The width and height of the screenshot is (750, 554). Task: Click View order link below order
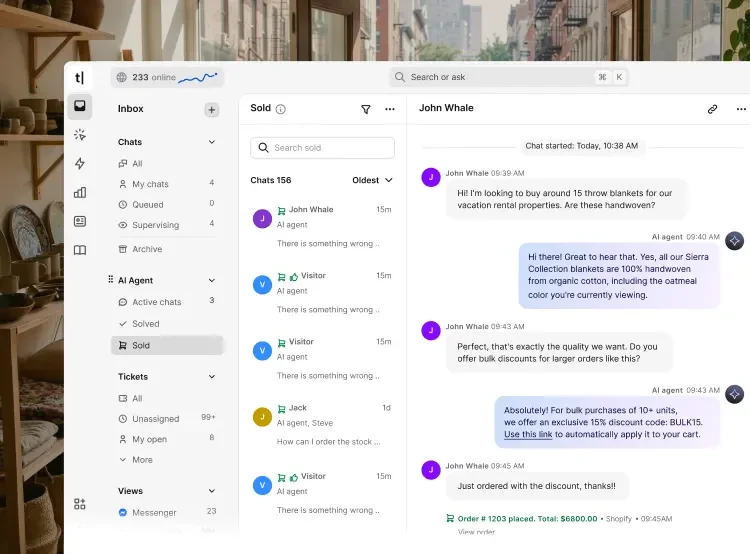pos(476,532)
